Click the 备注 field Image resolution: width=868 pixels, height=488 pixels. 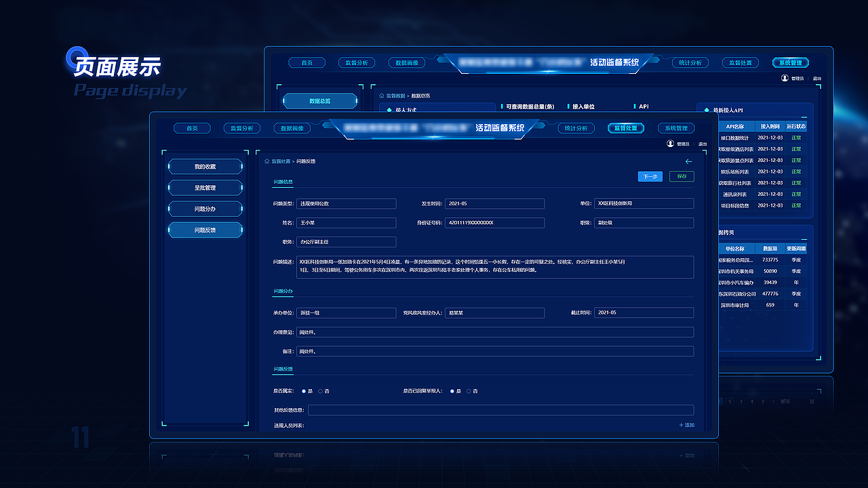click(495, 351)
